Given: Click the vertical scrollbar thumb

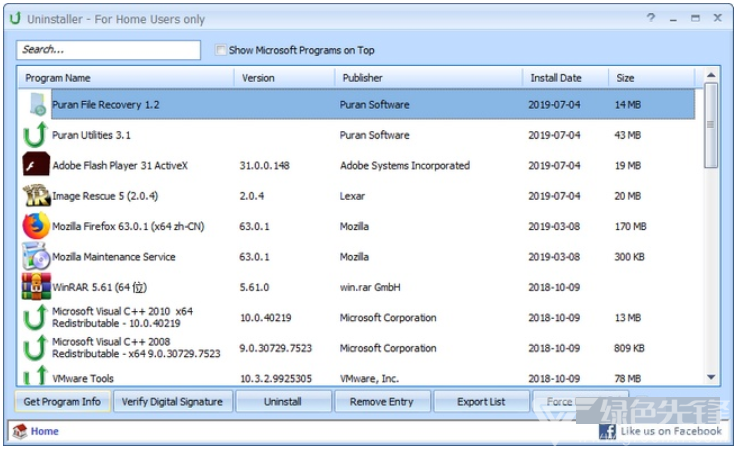Looking at the screenshot, I should tap(711, 125).
